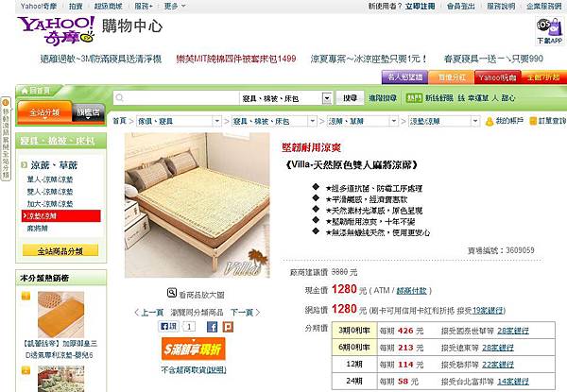Click the Facebook share icon
The image size is (567, 392).
pos(212,328)
